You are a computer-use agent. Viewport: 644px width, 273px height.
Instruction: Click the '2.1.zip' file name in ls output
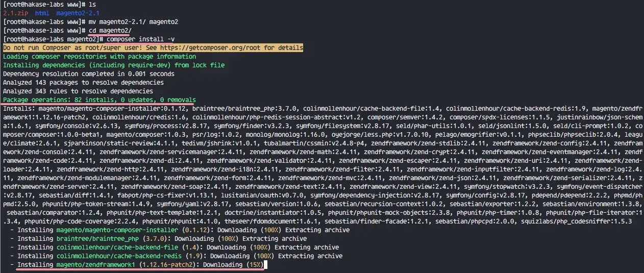pyautogui.click(x=16, y=13)
